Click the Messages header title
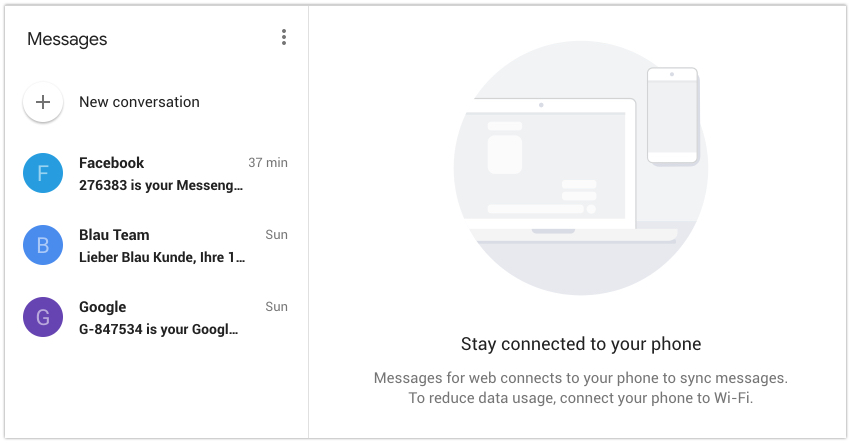Image resolution: width=851 pixels, height=443 pixels. click(67, 39)
